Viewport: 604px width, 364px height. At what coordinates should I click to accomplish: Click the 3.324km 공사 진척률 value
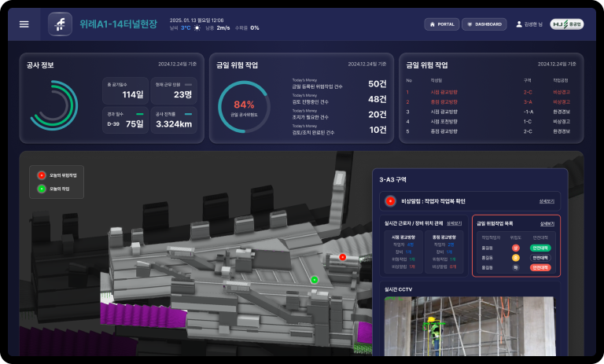pos(174,124)
